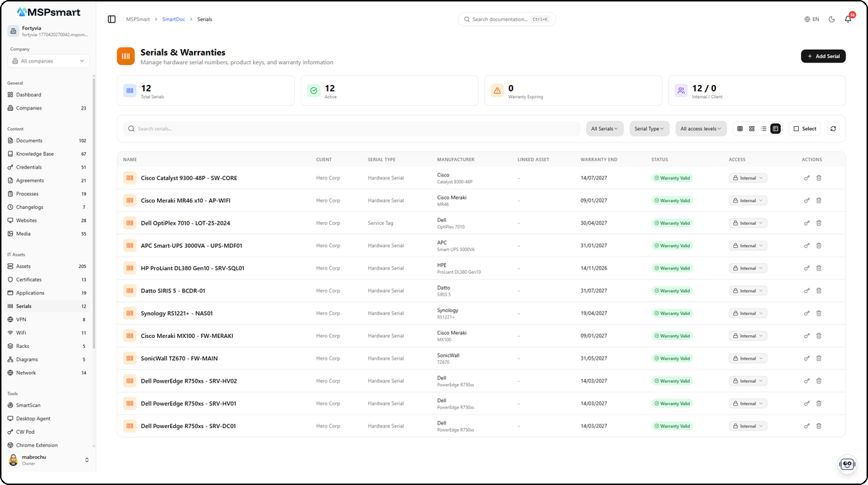This screenshot has height=485, width=868.
Task: Open the chatbot assistant icon
Action: click(847, 465)
